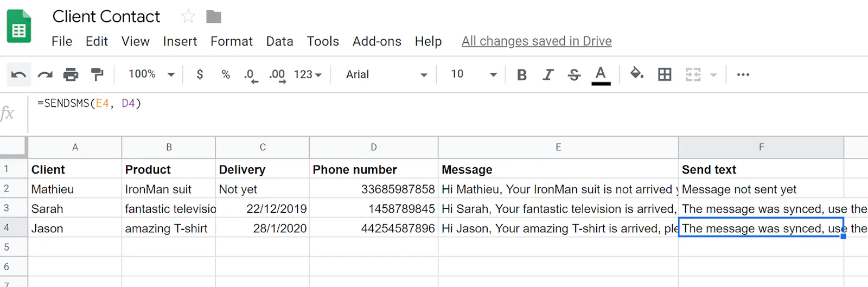
Task: Select column C header
Action: [x=263, y=147]
